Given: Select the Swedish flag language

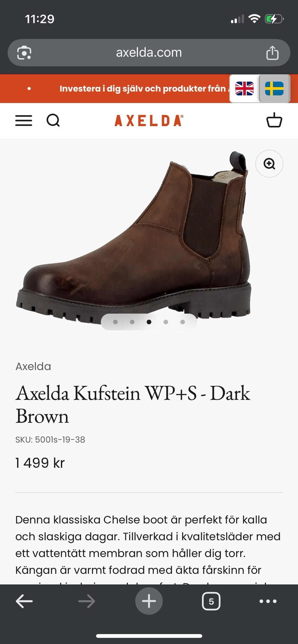Looking at the screenshot, I should point(274,89).
